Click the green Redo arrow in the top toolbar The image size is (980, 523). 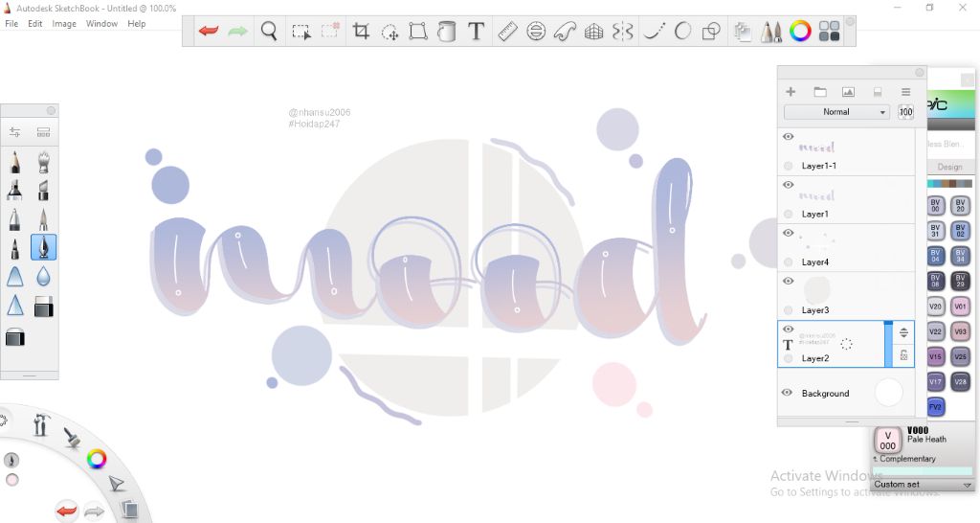point(237,31)
